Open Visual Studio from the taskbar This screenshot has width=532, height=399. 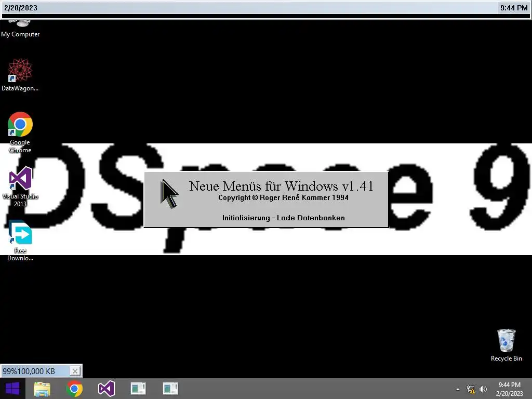pyautogui.click(x=106, y=389)
